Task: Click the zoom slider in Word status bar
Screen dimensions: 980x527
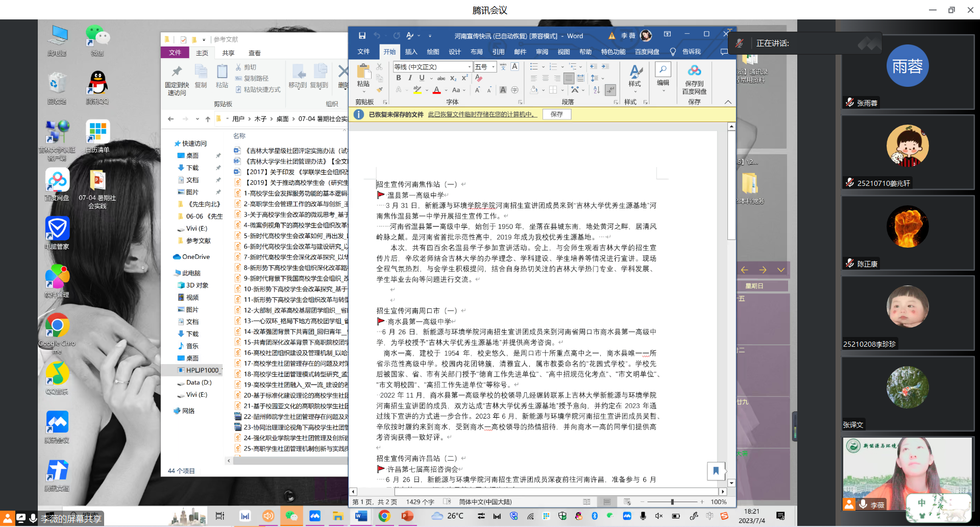Action: pos(672,502)
